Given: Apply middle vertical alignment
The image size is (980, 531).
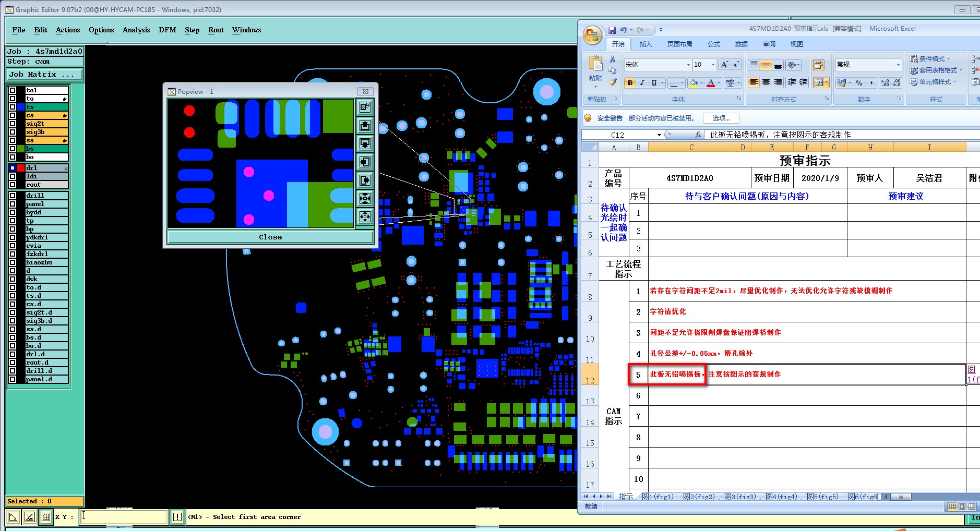Looking at the screenshot, I should tap(766, 65).
